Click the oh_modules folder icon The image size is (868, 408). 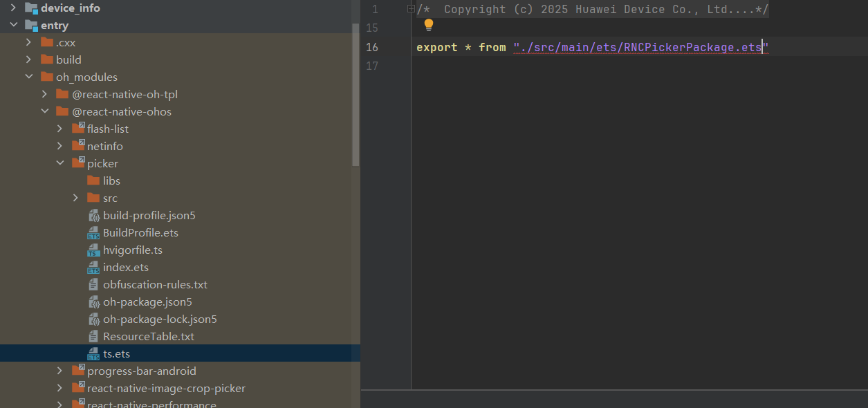click(x=47, y=77)
